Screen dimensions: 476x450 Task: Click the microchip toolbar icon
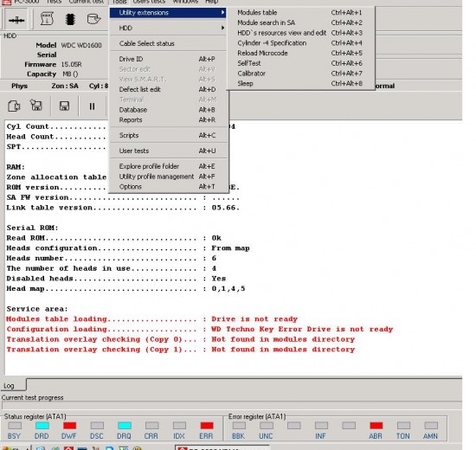coord(70,19)
